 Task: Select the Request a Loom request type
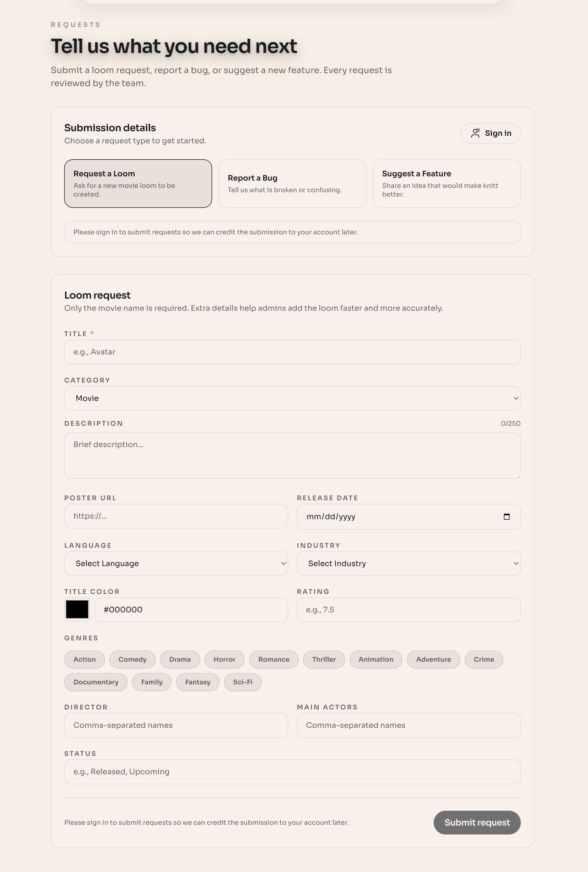pyautogui.click(x=138, y=183)
